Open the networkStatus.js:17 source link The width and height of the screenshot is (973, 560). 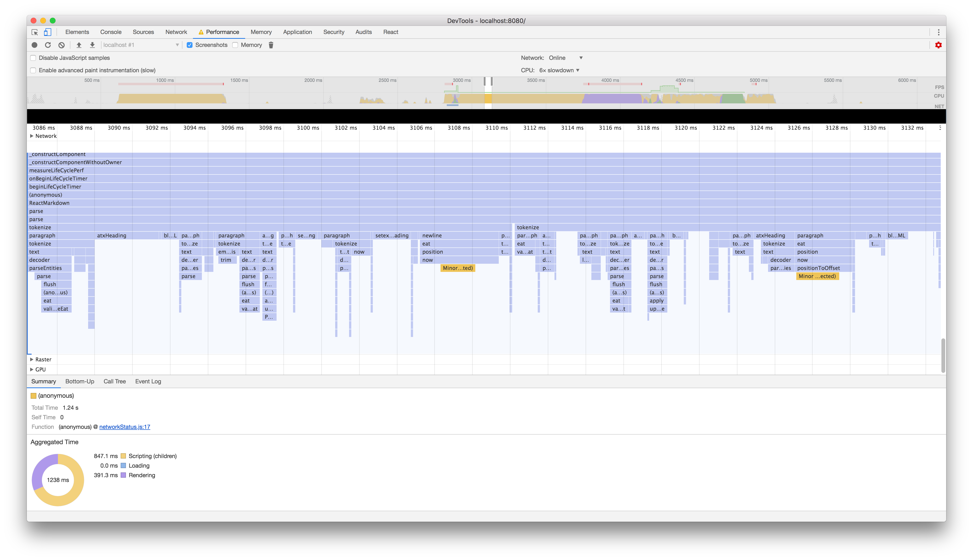[x=125, y=426]
